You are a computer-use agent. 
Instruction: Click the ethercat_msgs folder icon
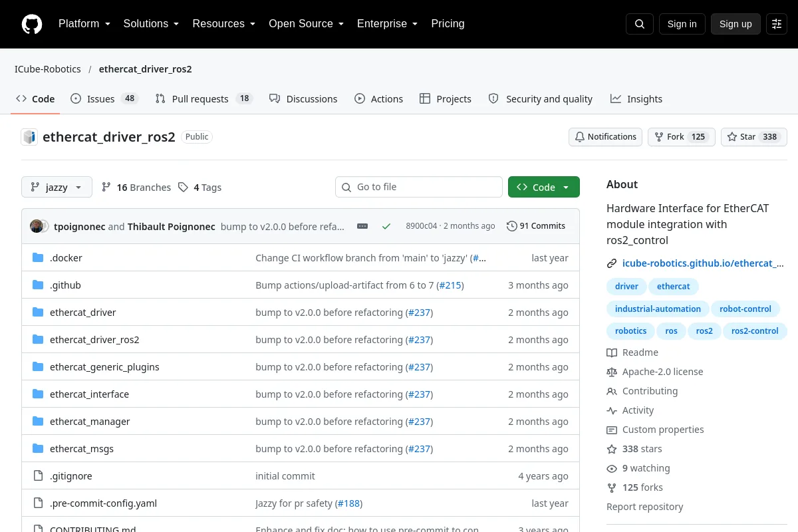[x=38, y=449]
